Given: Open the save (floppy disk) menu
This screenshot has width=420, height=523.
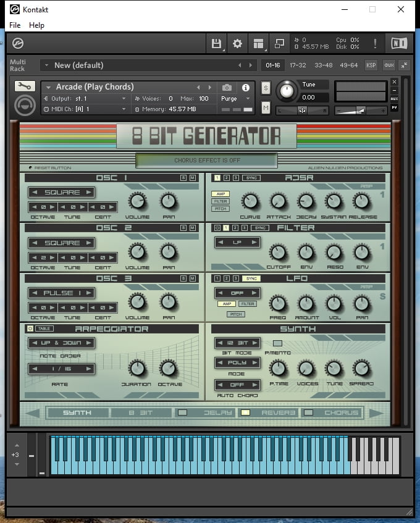Looking at the screenshot, I should [x=217, y=44].
